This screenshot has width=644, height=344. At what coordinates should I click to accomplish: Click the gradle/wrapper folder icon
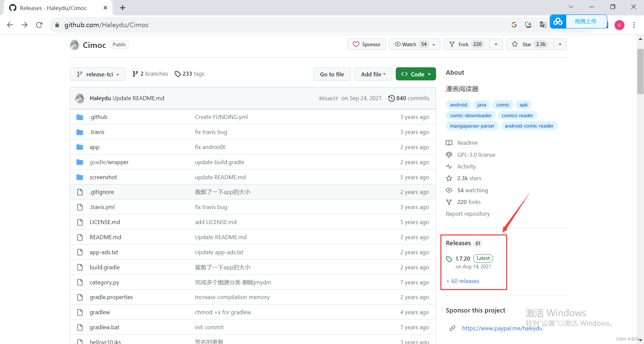click(x=80, y=162)
